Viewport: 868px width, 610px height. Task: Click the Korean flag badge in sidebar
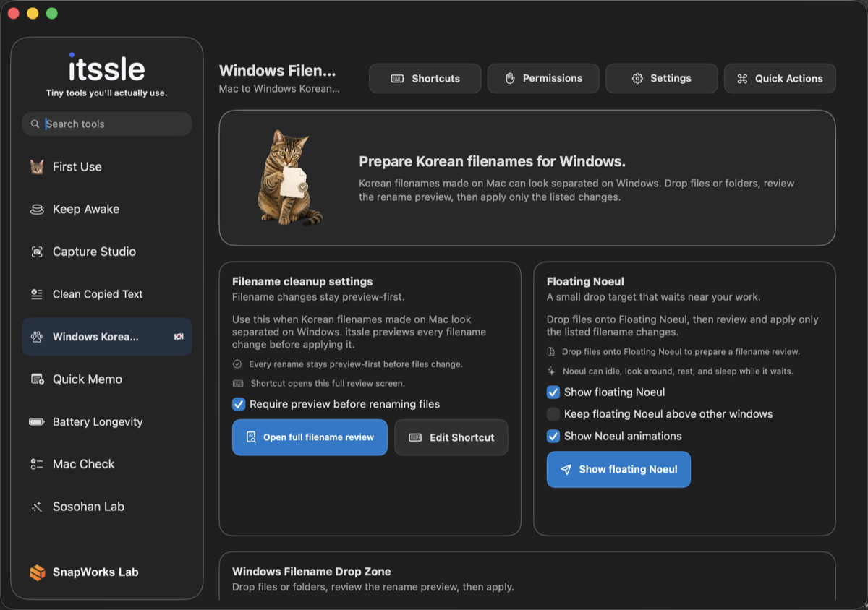pyautogui.click(x=179, y=337)
